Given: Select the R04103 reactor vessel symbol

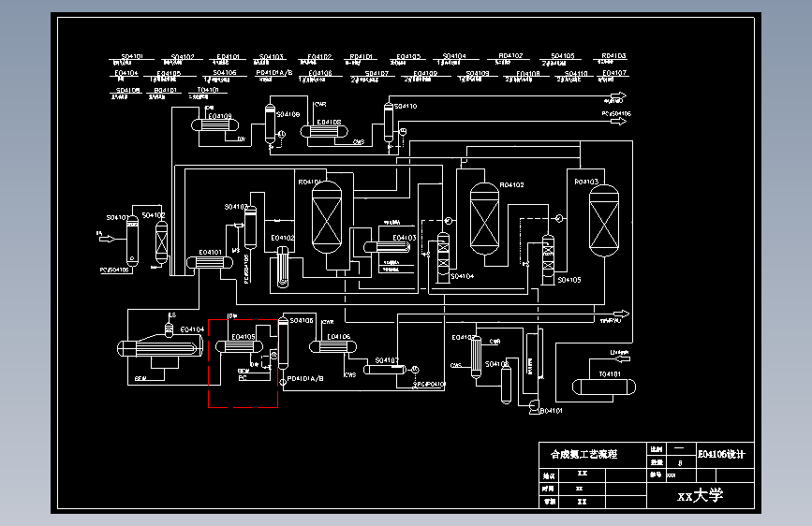Looking at the screenshot, I should pyautogui.click(x=604, y=221).
